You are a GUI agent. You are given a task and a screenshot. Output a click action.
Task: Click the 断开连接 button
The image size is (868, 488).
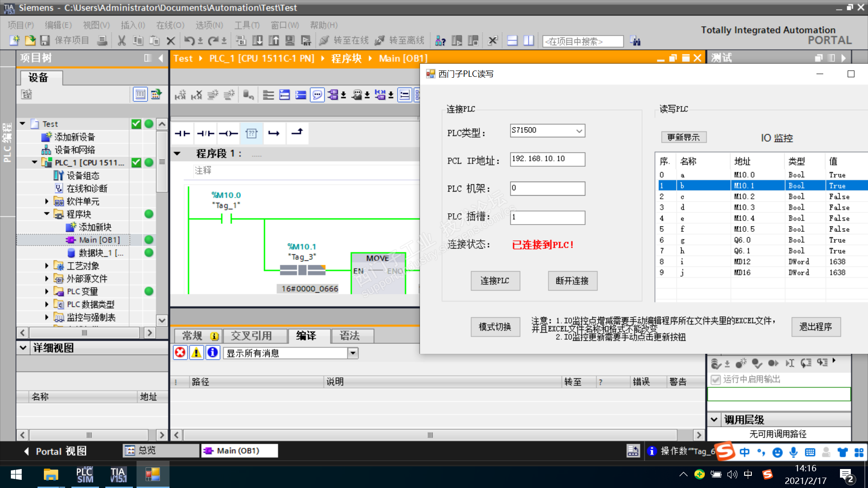coord(572,281)
